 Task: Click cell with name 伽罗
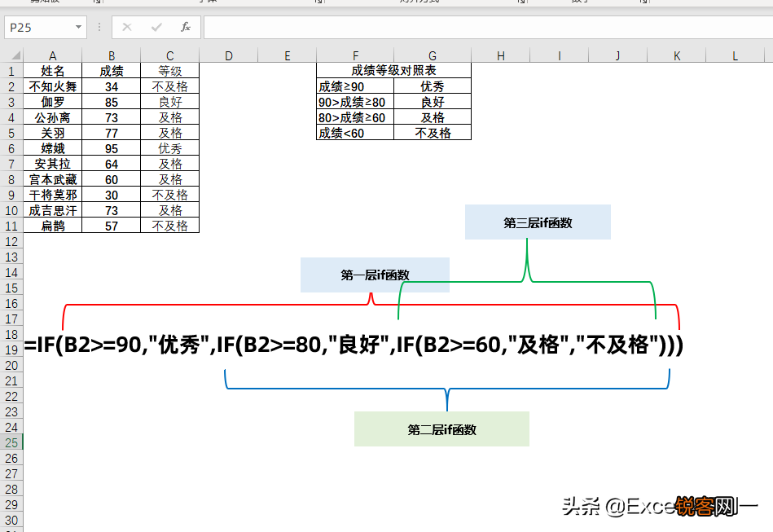click(x=53, y=102)
